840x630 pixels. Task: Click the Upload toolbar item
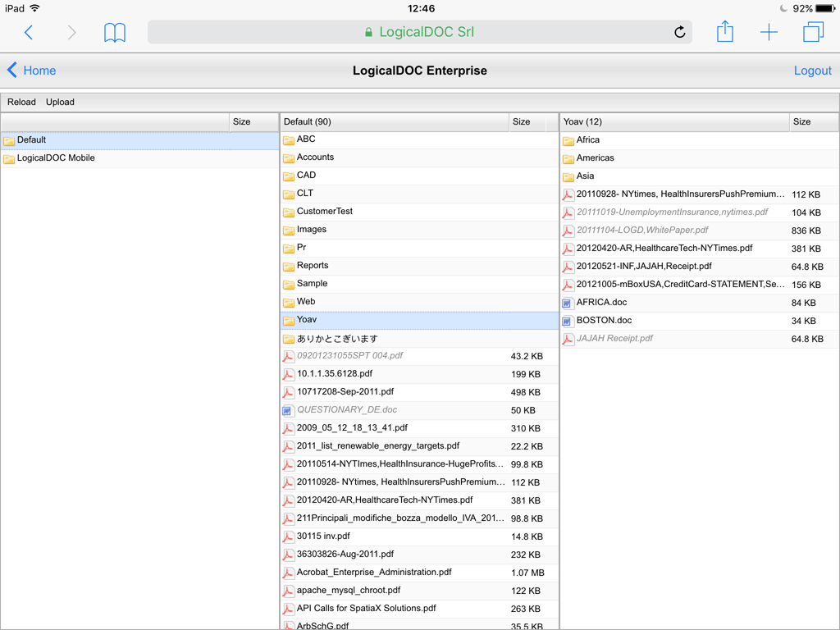[x=60, y=102]
